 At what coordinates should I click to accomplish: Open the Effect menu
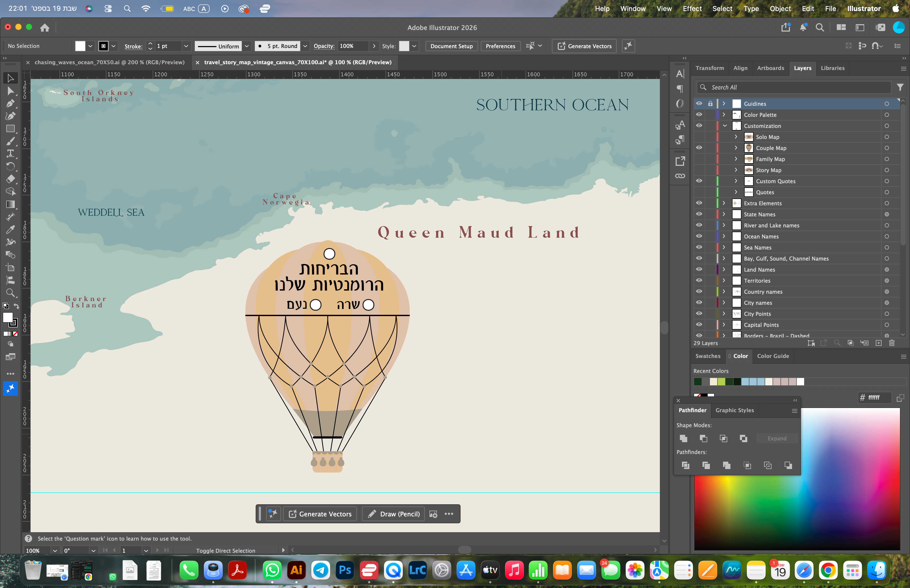click(692, 8)
